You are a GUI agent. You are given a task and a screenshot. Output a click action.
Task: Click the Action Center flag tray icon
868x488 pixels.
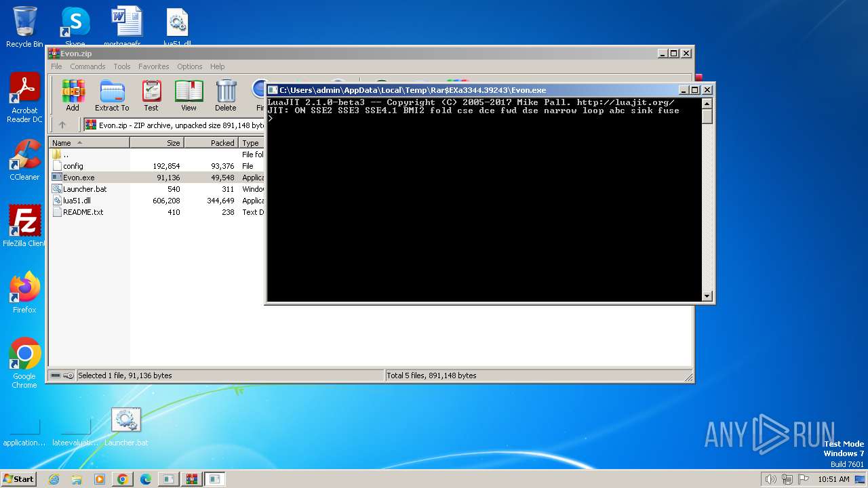coord(803,479)
